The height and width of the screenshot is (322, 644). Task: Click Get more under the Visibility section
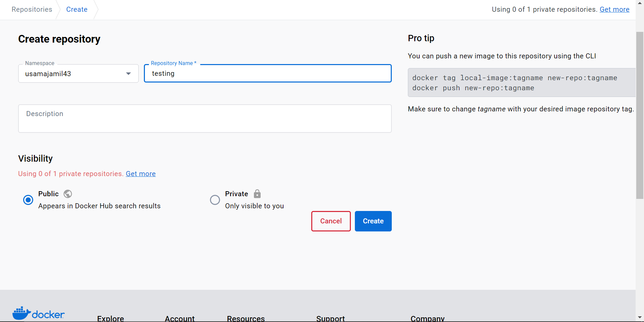141,174
